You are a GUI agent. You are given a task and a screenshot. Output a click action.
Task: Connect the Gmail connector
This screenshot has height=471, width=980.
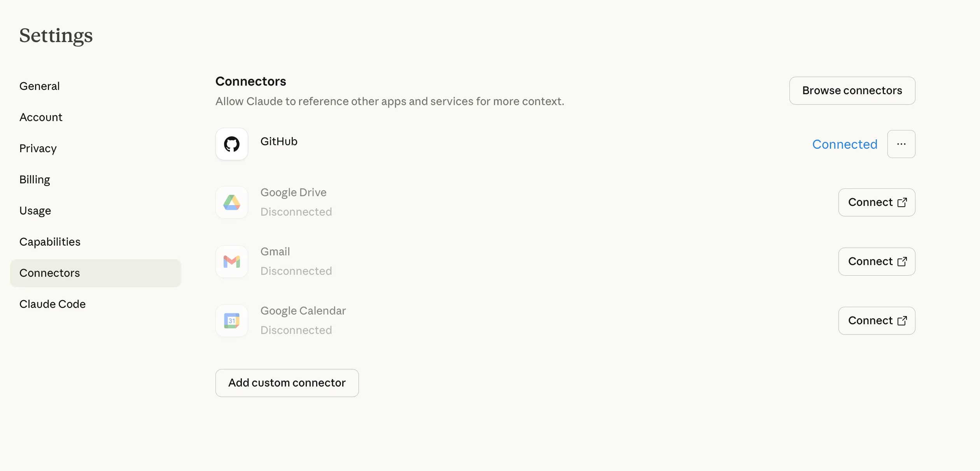877,262
